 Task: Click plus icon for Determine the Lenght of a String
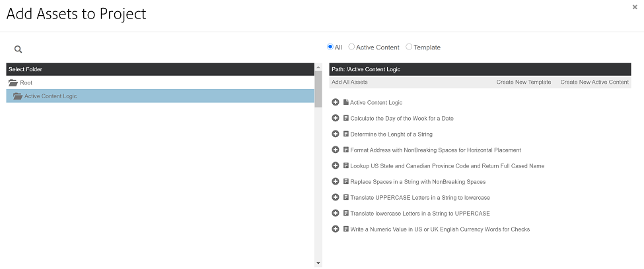click(335, 134)
